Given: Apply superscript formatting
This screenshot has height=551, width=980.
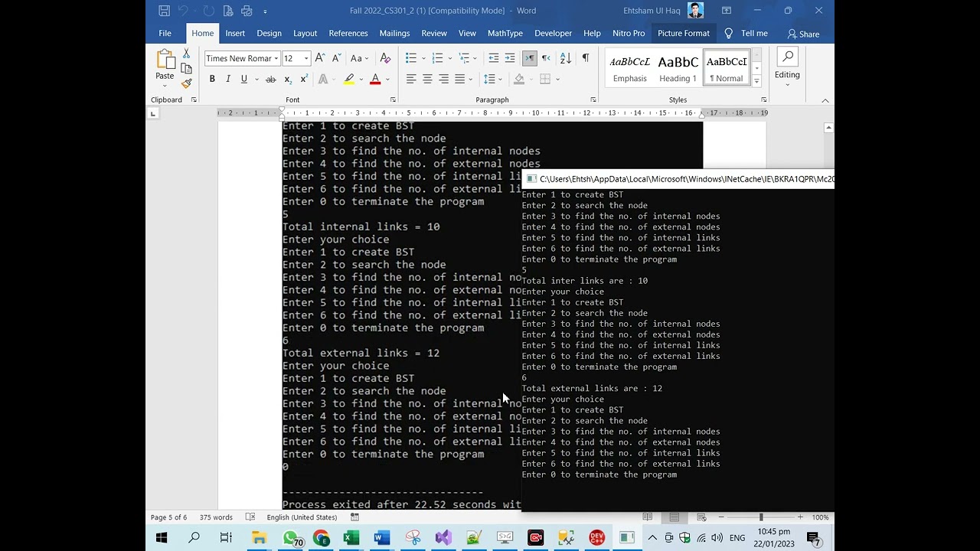Looking at the screenshot, I should coord(304,80).
